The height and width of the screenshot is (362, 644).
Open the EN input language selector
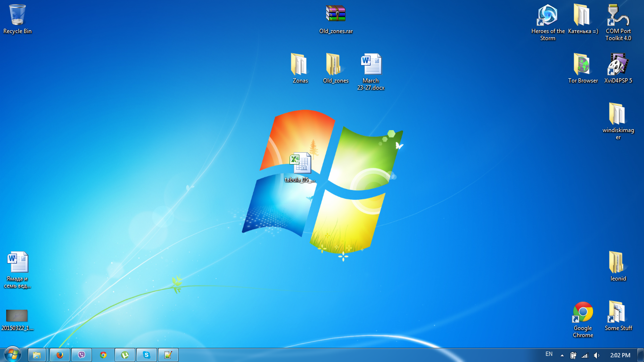point(549,354)
